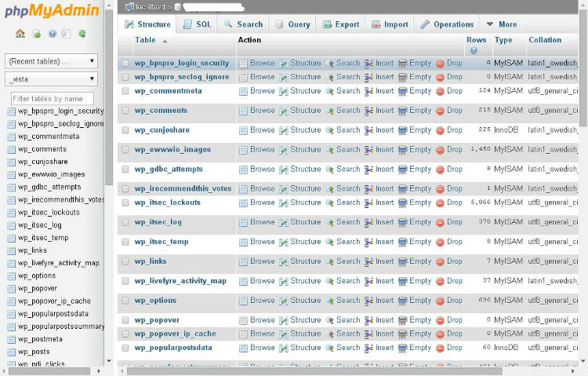Click table icon beside wp_comments in sidebar
The width and height of the screenshot is (588, 376).
(x=12, y=149)
